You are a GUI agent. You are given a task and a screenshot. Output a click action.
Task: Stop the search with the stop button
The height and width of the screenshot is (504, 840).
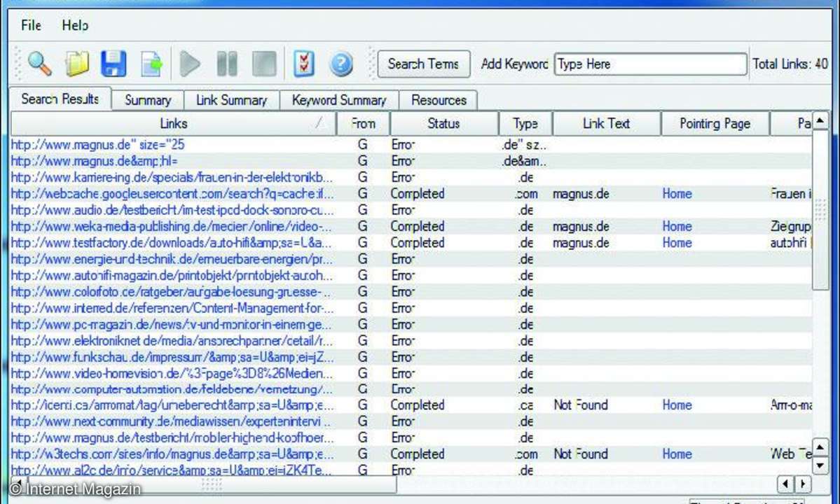pos(265,64)
